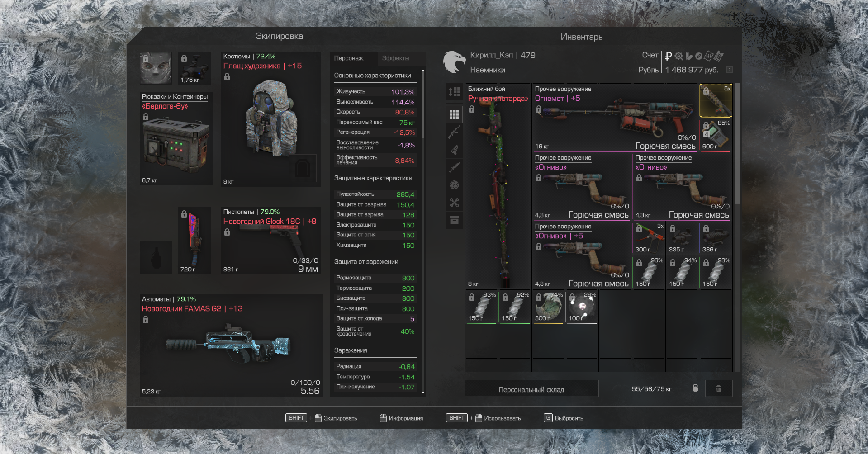This screenshot has width=868, height=454.
Task: Toggle lock on Новогодний Glock 18C
Action: click(227, 232)
